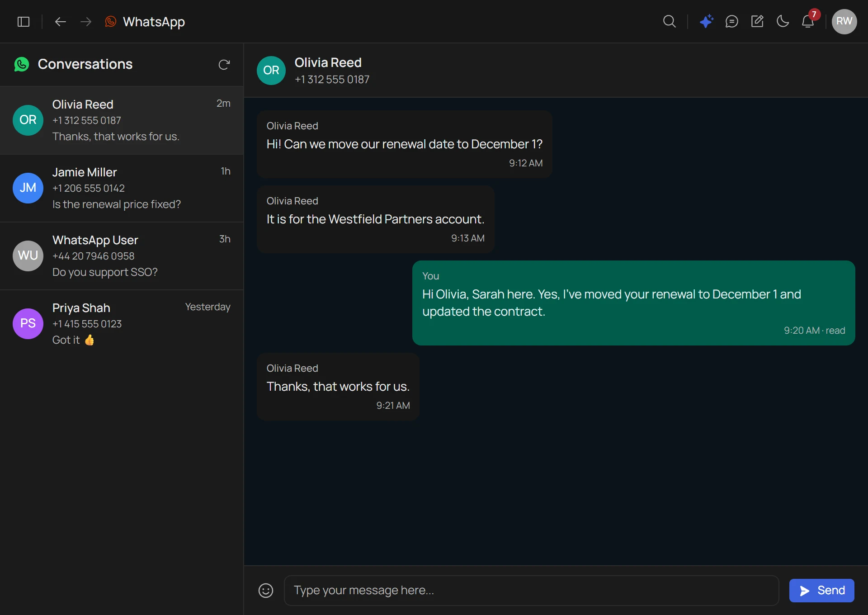868x615 pixels.
Task: Select your reply starting Hi Olivia, Sarah here
Action: click(x=633, y=303)
